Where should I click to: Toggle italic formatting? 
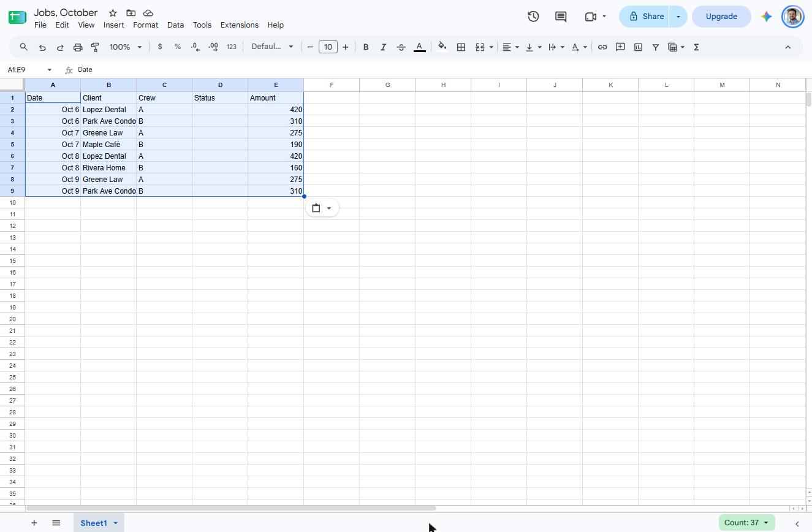[384, 47]
